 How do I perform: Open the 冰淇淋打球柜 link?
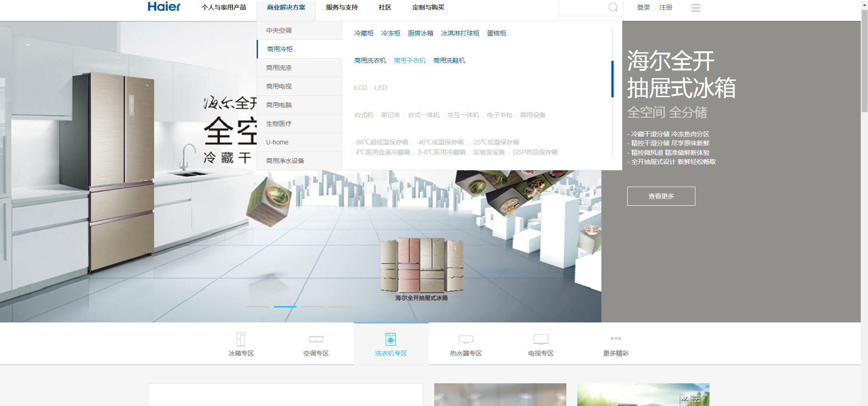click(460, 33)
